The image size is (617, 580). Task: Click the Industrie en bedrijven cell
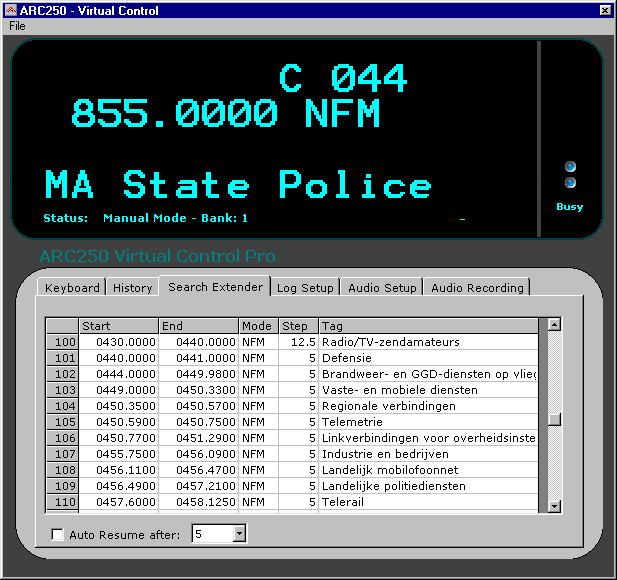(429, 454)
